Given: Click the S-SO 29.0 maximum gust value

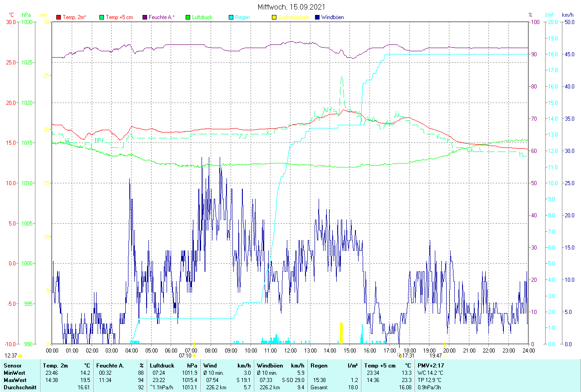Looking at the screenshot, I should pyautogui.click(x=293, y=380).
